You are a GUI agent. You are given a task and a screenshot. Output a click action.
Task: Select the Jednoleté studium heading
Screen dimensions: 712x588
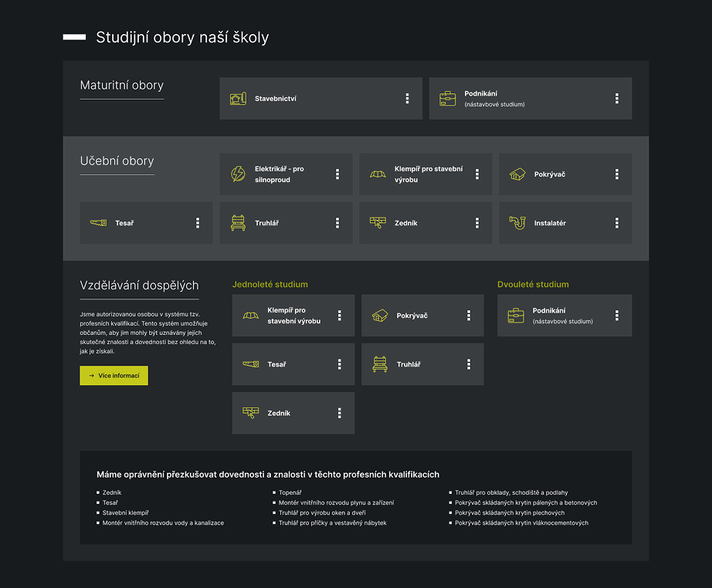pos(270,285)
